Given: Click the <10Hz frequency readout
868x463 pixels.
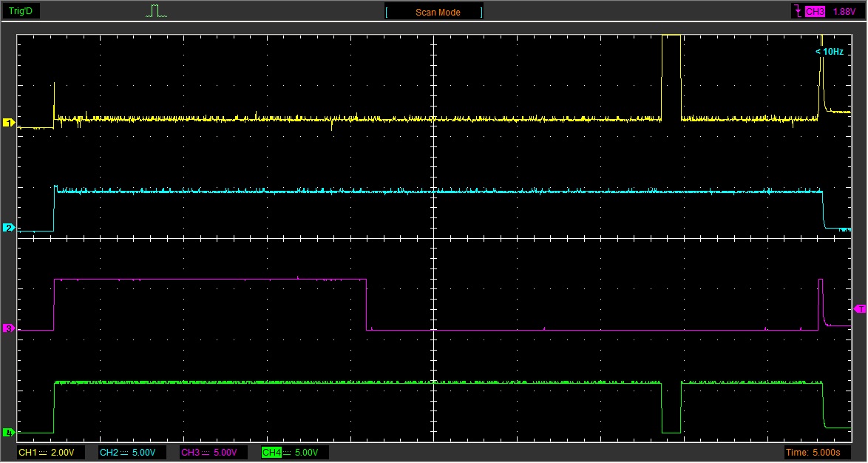Looking at the screenshot, I should [x=830, y=52].
